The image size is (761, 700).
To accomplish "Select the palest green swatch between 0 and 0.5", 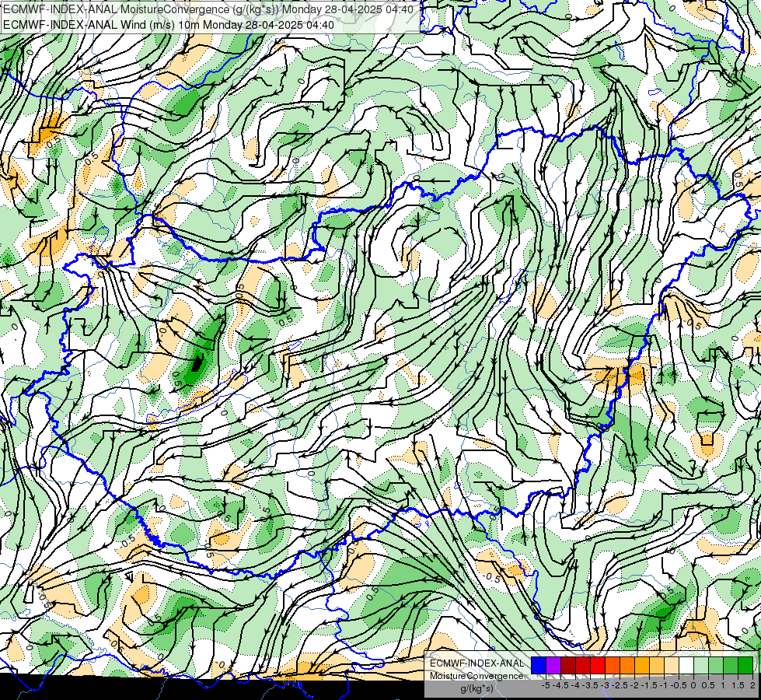I will coord(701,666).
